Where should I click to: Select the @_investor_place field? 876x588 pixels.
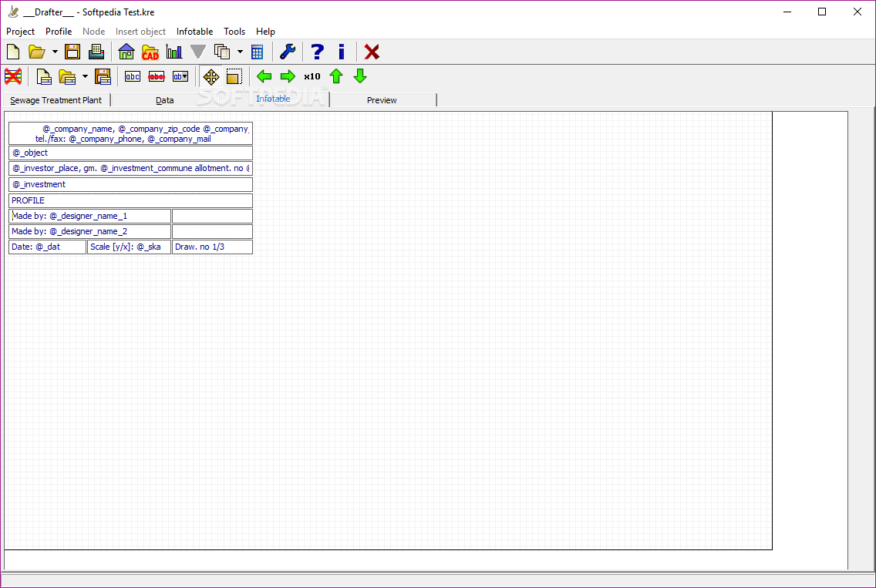131,168
